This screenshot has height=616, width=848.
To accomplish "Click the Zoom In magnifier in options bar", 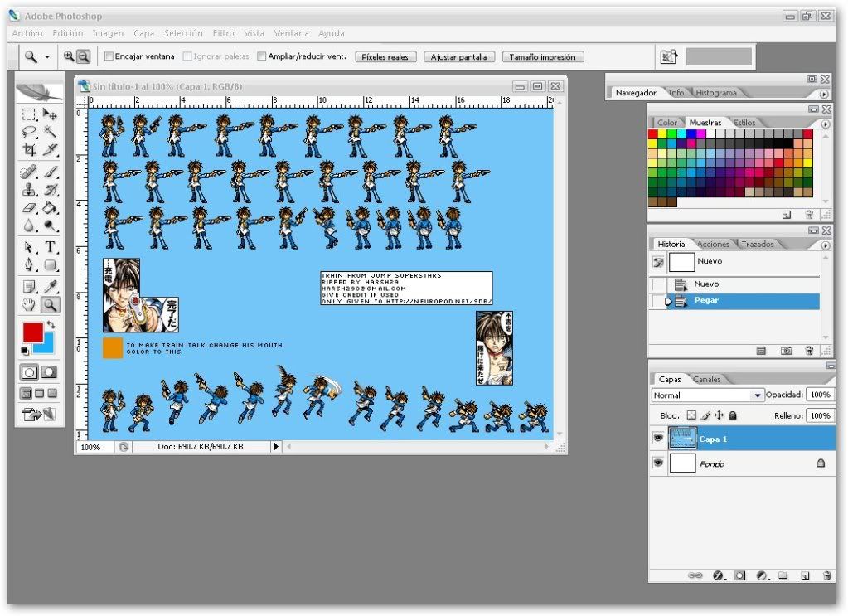I will click(x=69, y=56).
